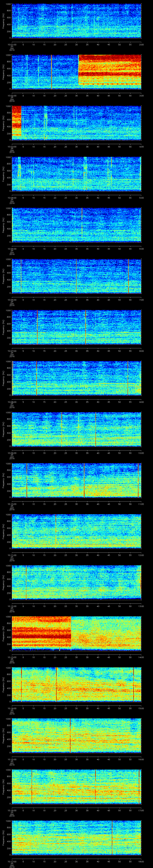Click the 10:06:00 start time label
Screen dimensions: 153x868
point(12,300)
